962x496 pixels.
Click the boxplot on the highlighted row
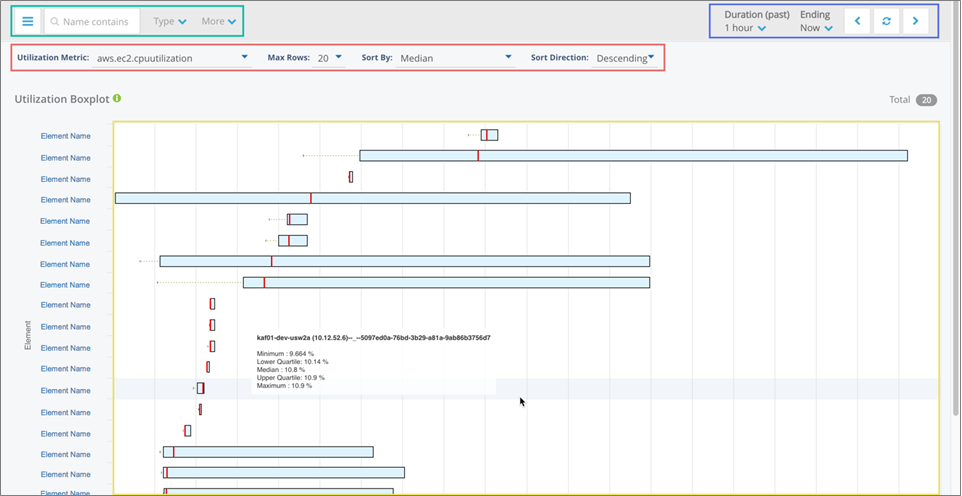click(x=201, y=388)
